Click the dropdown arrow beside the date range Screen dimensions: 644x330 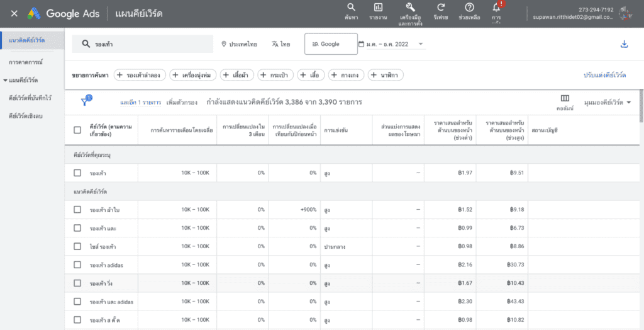coord(420,44)
